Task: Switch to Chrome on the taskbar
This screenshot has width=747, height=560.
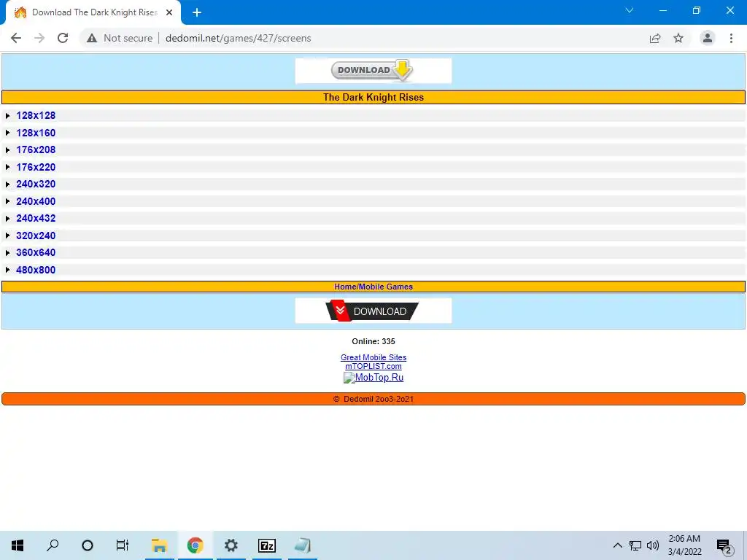Action: [x=196, y=545]
